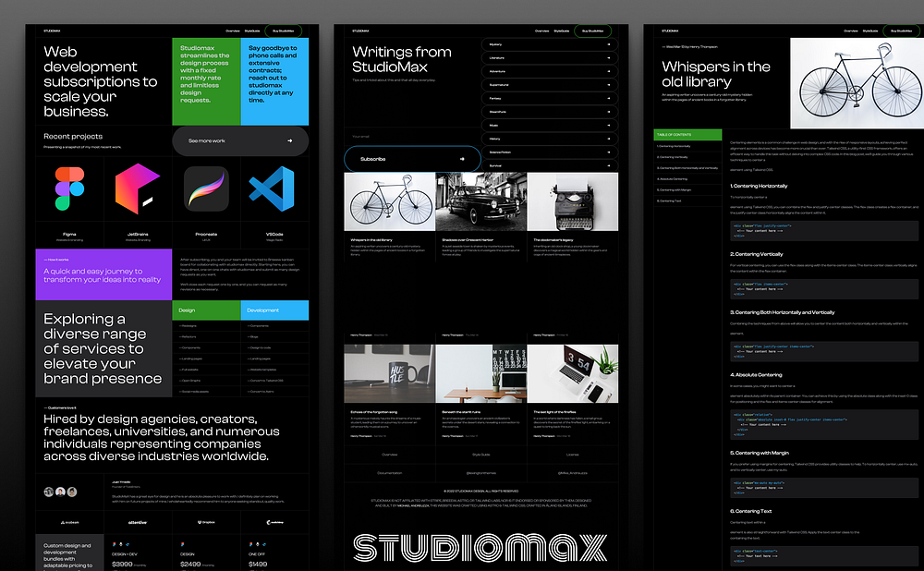Open StyleGuide in the left page navigation
Image resolution: width=924 pixels, height=571 pixels.
252,30
